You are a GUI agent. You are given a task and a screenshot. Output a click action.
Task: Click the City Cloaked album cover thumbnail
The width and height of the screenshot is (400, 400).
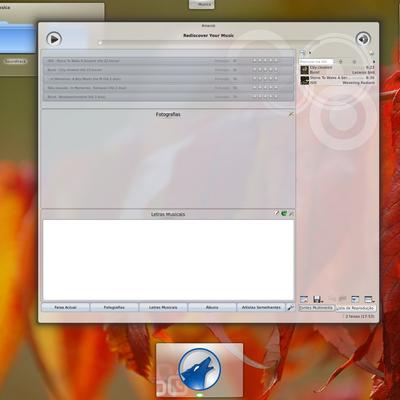[304, 70]
